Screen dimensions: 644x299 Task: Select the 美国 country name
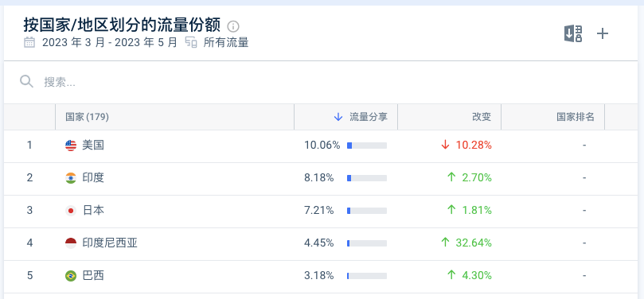[x=93, y=146]
